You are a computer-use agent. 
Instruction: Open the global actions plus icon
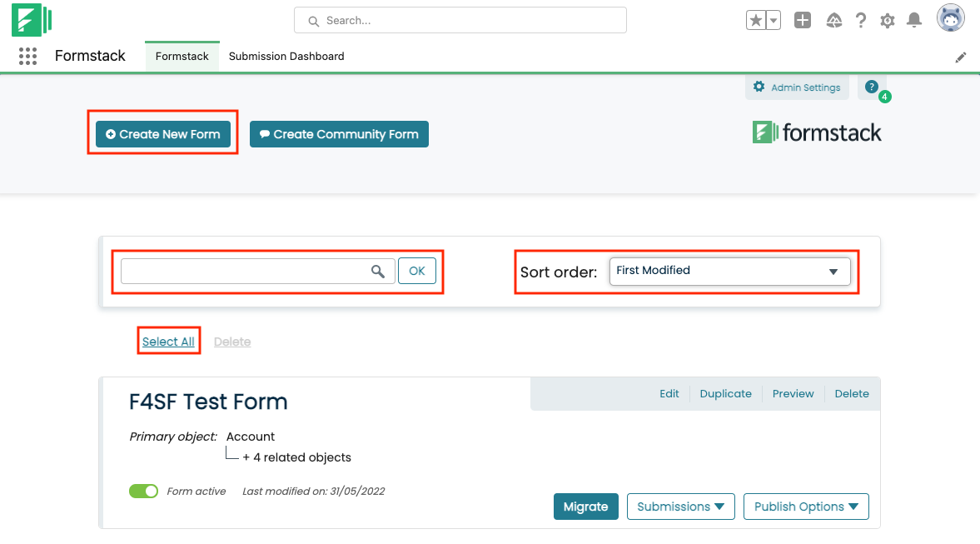pos(803,21)
